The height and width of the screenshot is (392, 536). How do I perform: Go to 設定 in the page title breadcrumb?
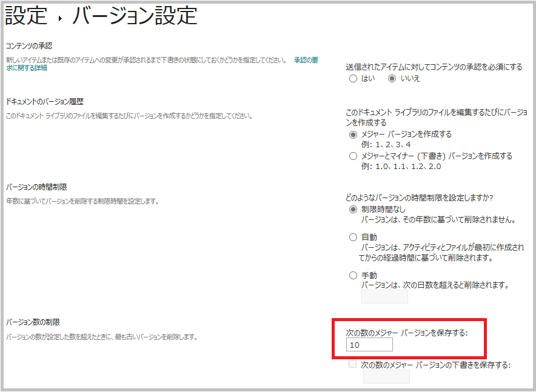(26, 16)
